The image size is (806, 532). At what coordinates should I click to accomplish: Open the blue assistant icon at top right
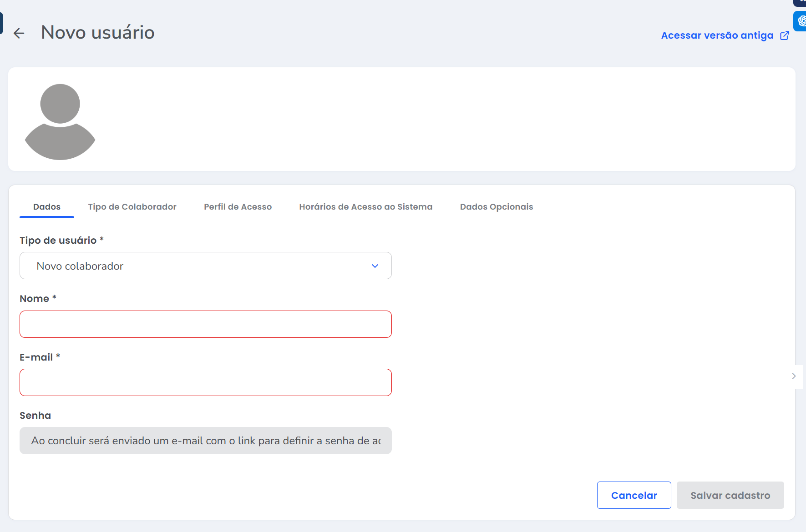(801, 21)
